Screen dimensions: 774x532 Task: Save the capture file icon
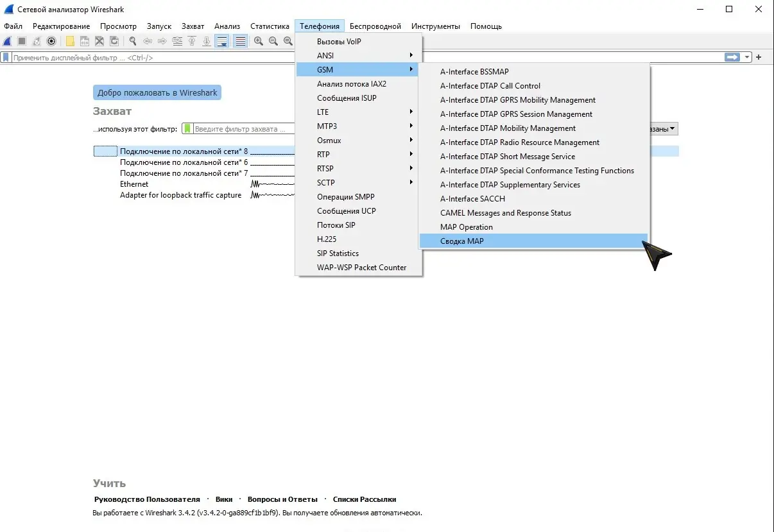[x=85, y=41]
